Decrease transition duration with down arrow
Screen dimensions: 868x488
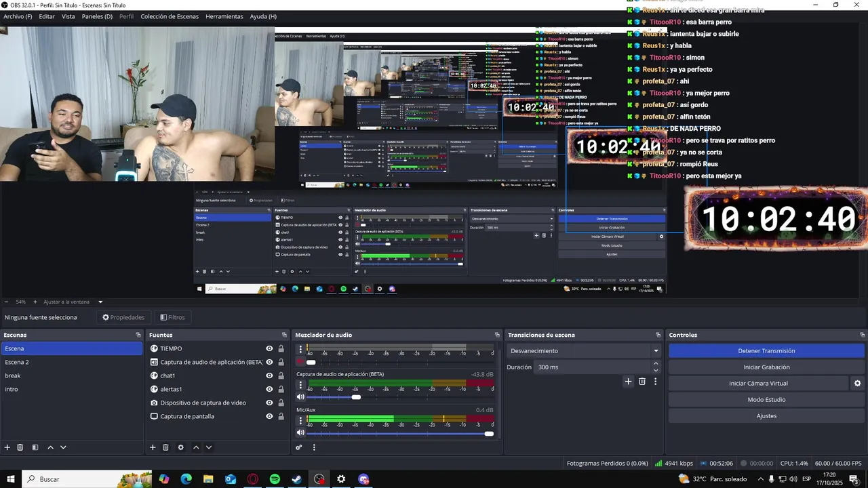655,371
